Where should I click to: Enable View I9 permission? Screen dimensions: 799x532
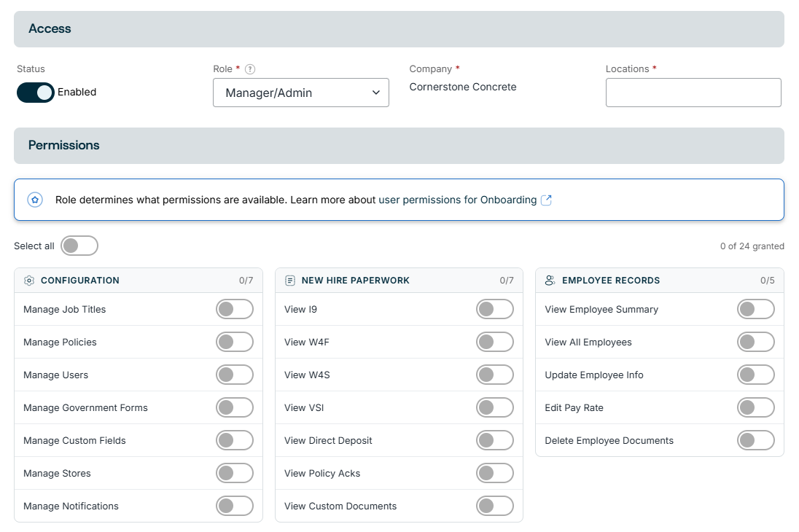tap(495, 309)
